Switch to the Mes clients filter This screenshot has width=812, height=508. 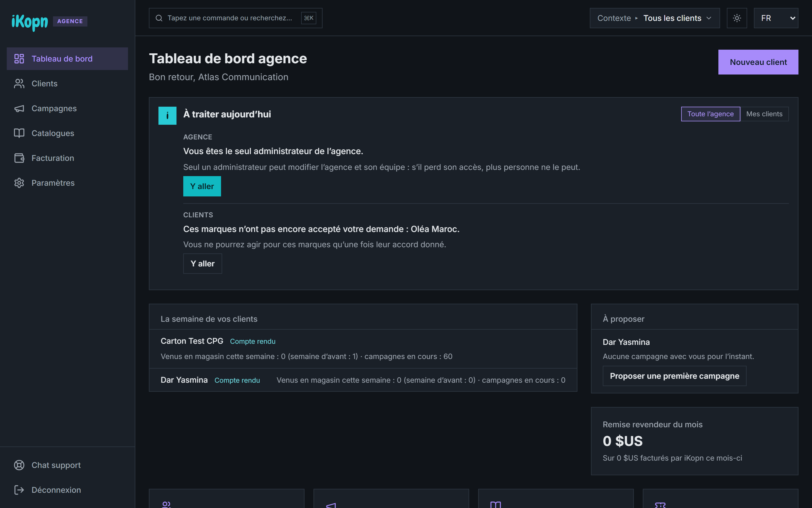(764, 114)
